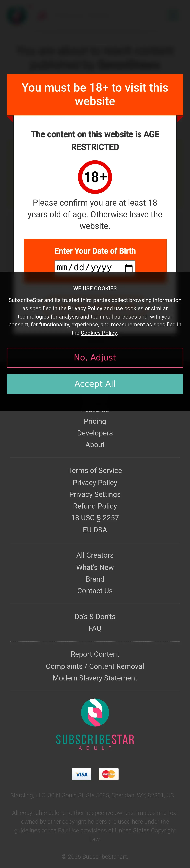Screen dimensions: 190x868
Task: Open Terms of Service
Action: coord(95,470)
